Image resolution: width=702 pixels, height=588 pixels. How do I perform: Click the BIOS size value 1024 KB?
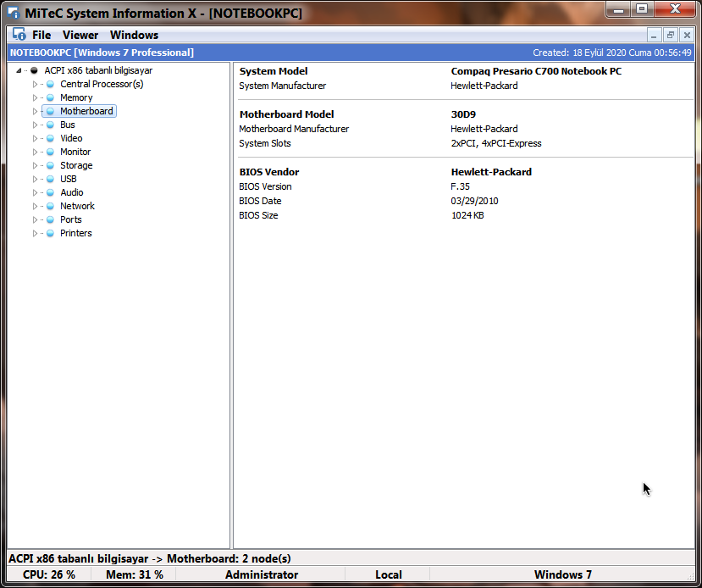467,215
